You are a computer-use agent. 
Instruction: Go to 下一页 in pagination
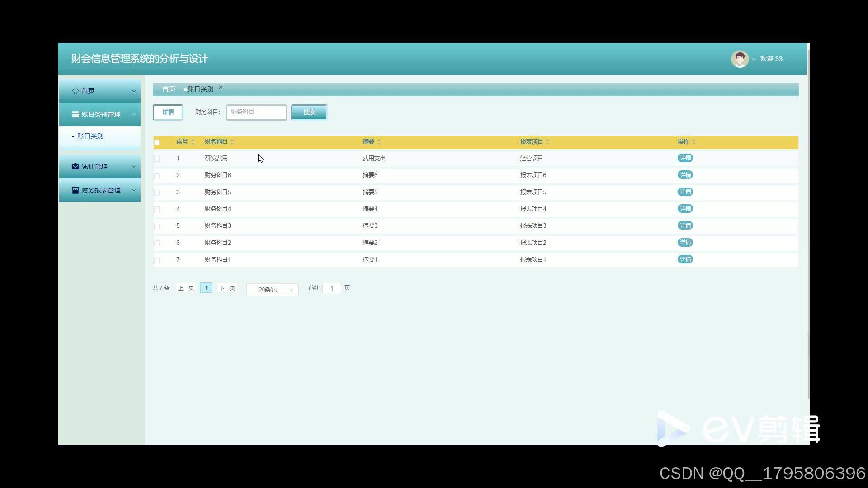(x=227, y=288)
